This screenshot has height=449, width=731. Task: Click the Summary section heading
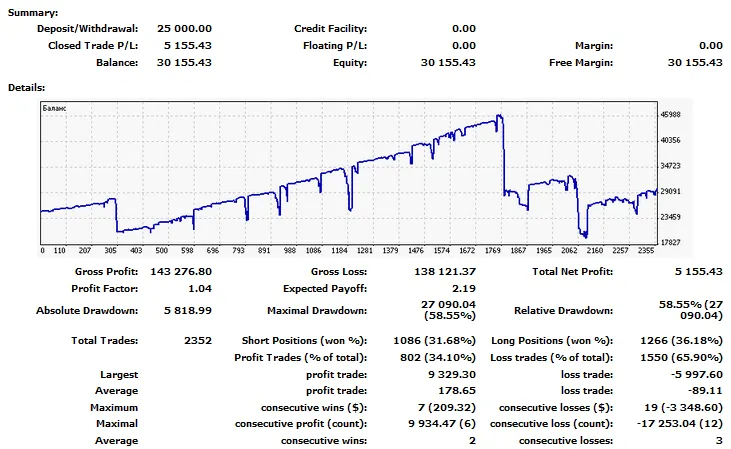[x=32, y=13]
